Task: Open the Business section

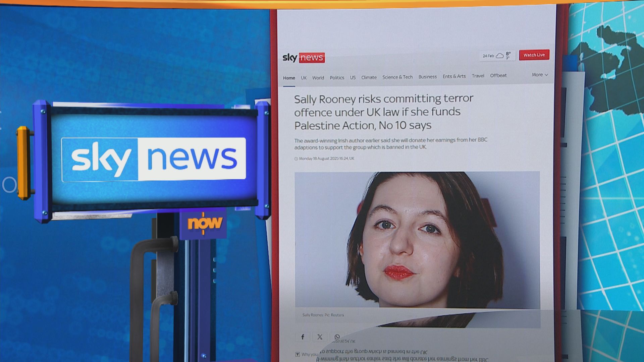Action: click(427, 77)
